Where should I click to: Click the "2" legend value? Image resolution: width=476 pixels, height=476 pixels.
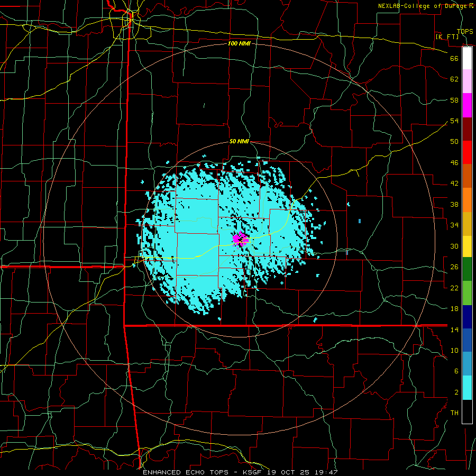[x=456, y=392]
